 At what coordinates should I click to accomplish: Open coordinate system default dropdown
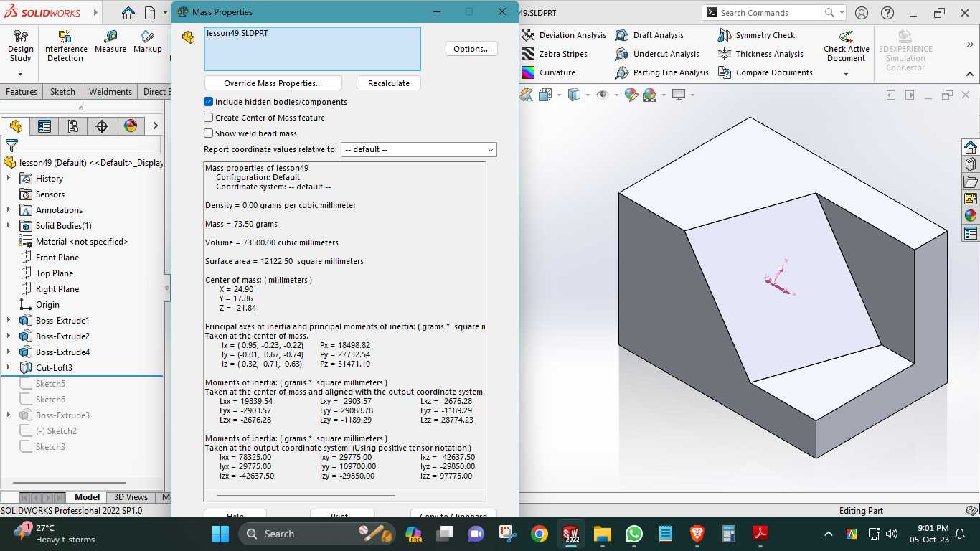(419, 149)
